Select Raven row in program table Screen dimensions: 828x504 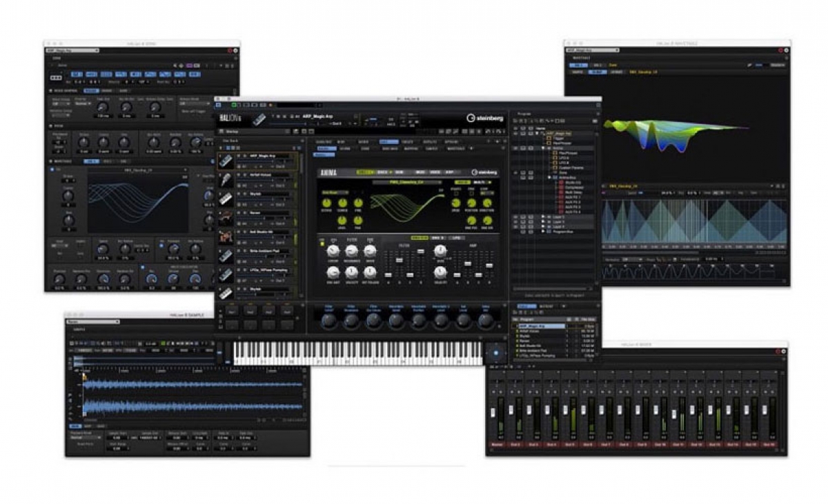pyautogui.click(x=555, y=341)
